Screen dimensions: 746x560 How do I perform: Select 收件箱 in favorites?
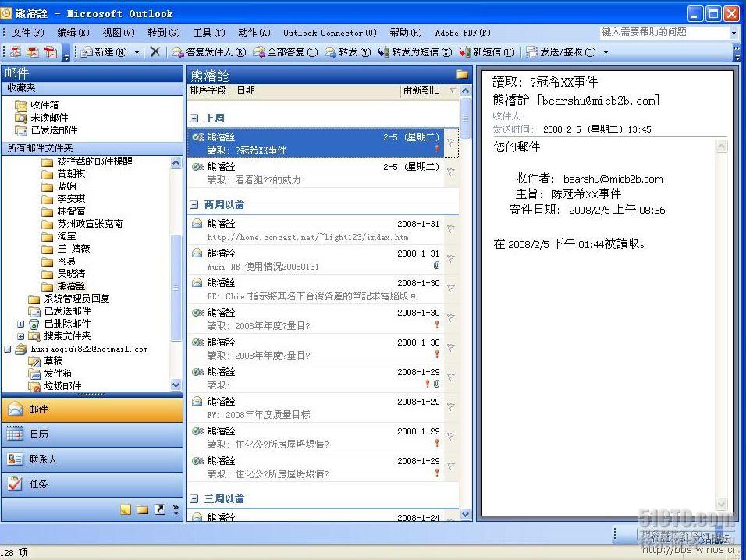click(x=44, y=105)
